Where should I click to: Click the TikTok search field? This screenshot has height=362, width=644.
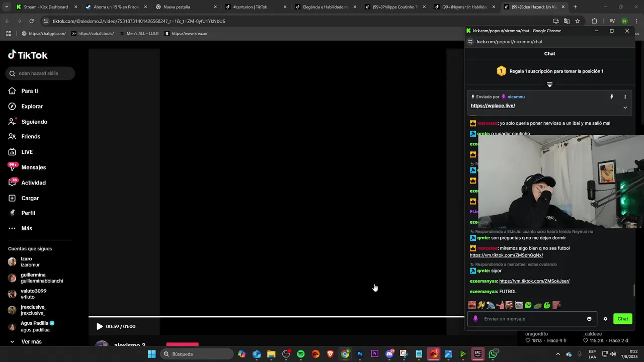[40, 73]
